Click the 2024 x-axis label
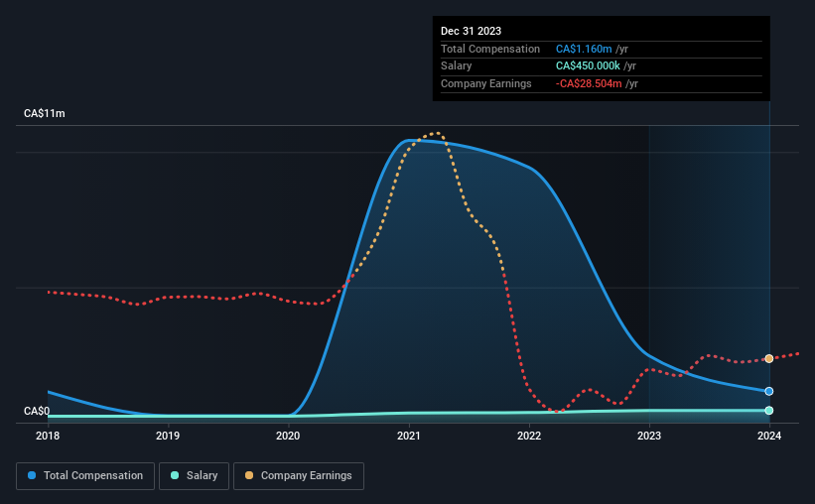Image resolution: width=815 pixels, height=504 pixels. pos(769,436)
